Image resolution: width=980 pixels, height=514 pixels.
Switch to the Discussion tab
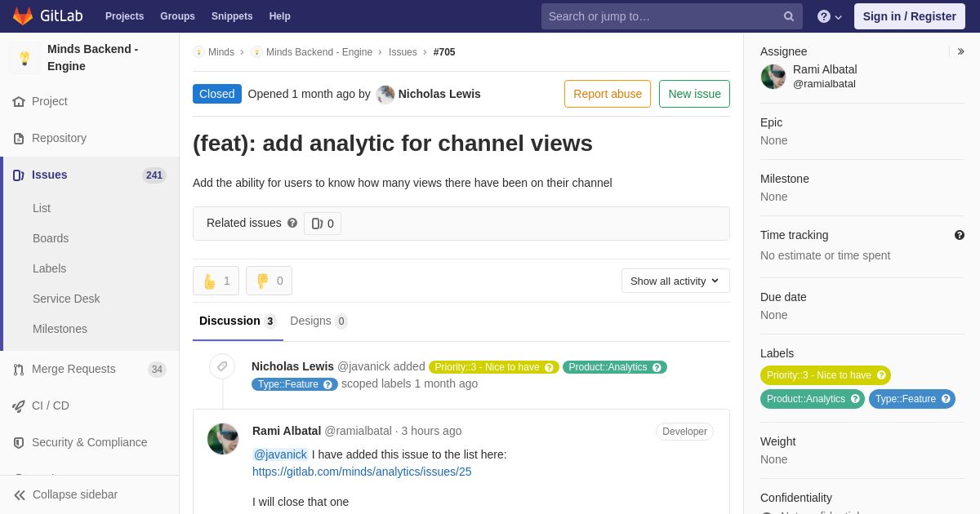pos(238,321)
